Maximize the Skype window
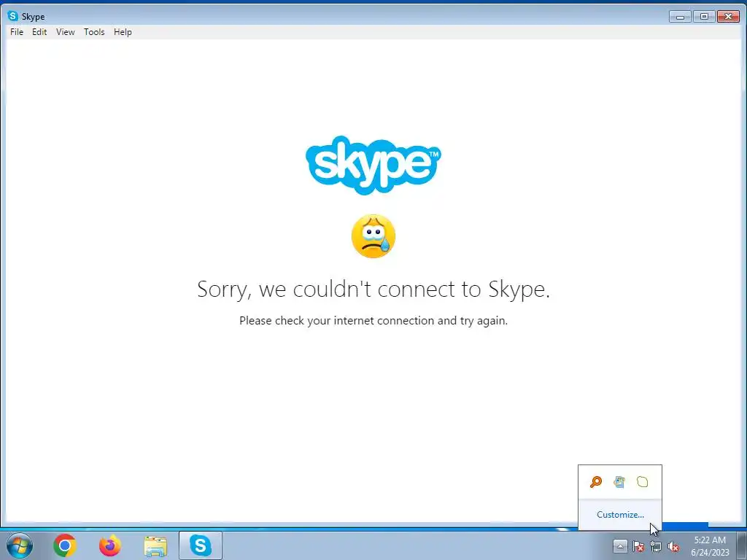 tap(704, 17)
